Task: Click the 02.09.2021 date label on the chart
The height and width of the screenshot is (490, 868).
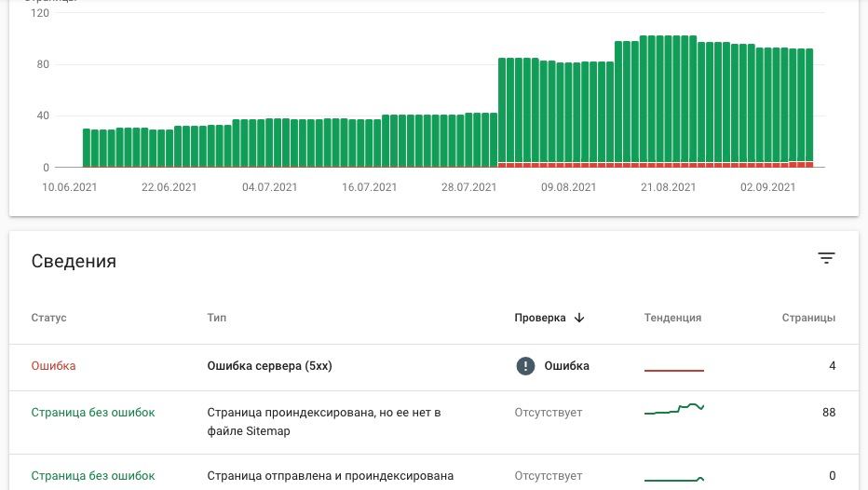Action: [767, 187]
